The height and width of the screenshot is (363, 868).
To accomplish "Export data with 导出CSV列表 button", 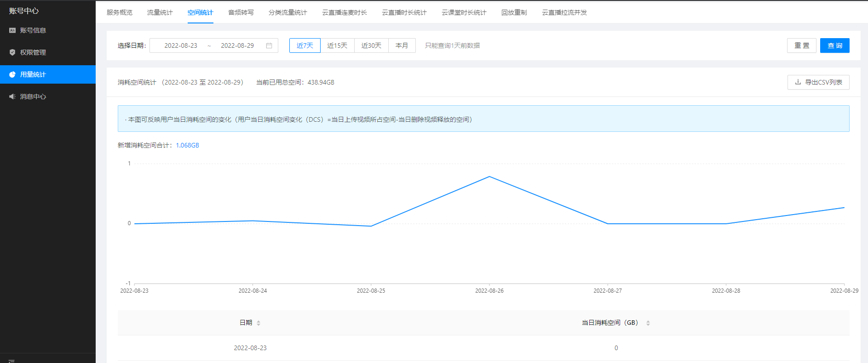I will click(818, 82).
